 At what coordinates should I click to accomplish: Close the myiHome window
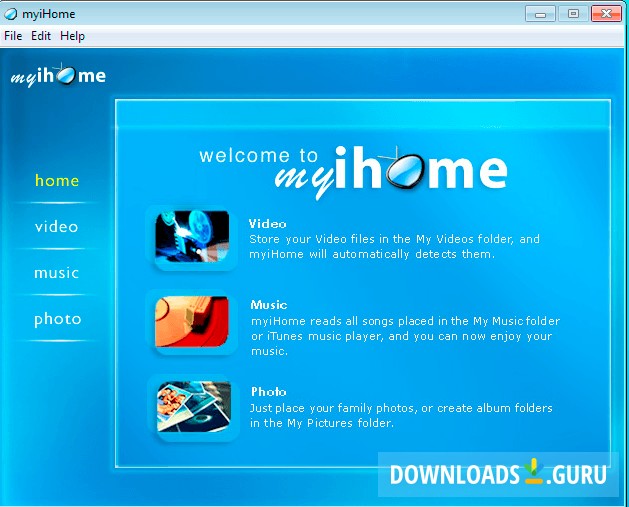pos(607,14)
